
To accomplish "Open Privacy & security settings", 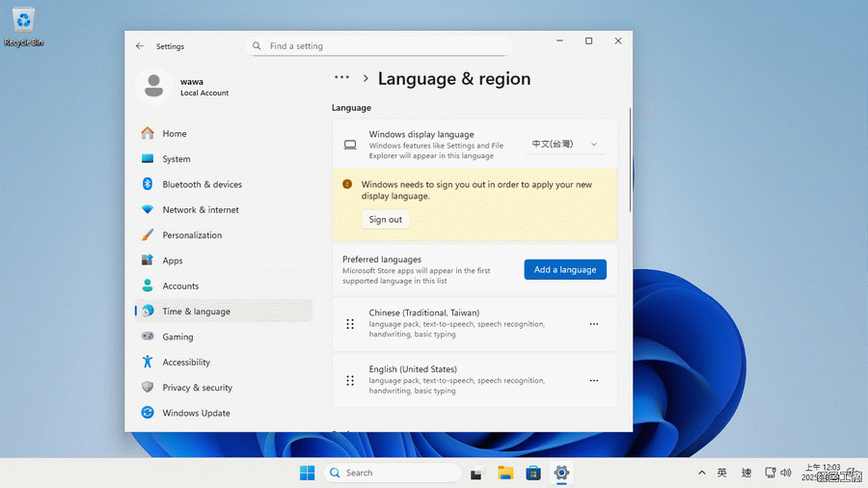I will [197, 388].
